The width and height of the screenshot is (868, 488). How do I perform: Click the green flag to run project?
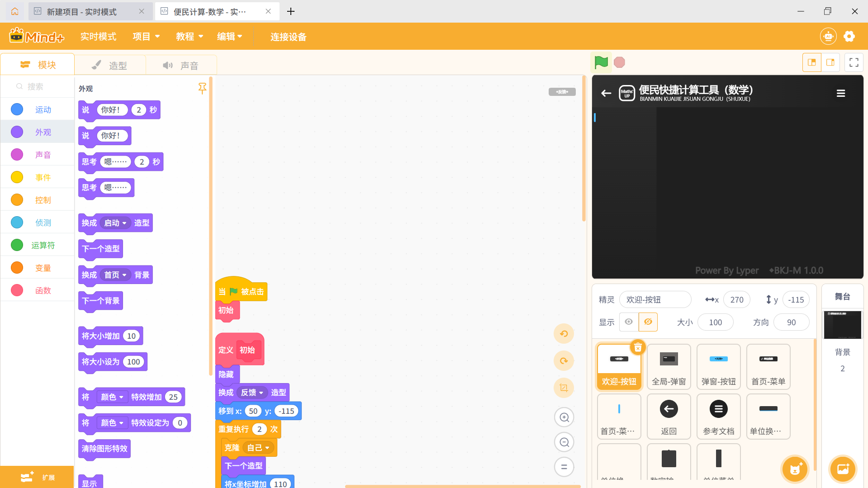(601, 62)
